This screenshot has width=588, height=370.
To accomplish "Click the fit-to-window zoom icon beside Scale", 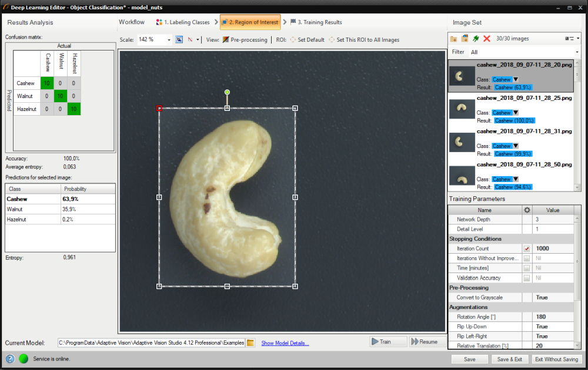I will (179, 40).
